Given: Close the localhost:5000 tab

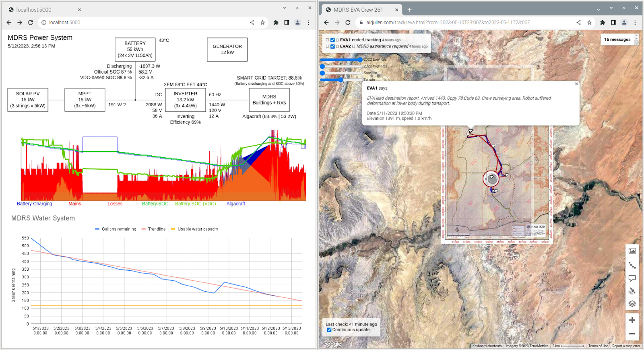Looking at the screenshot, I should pyautogui.click(x=79, y=10).
